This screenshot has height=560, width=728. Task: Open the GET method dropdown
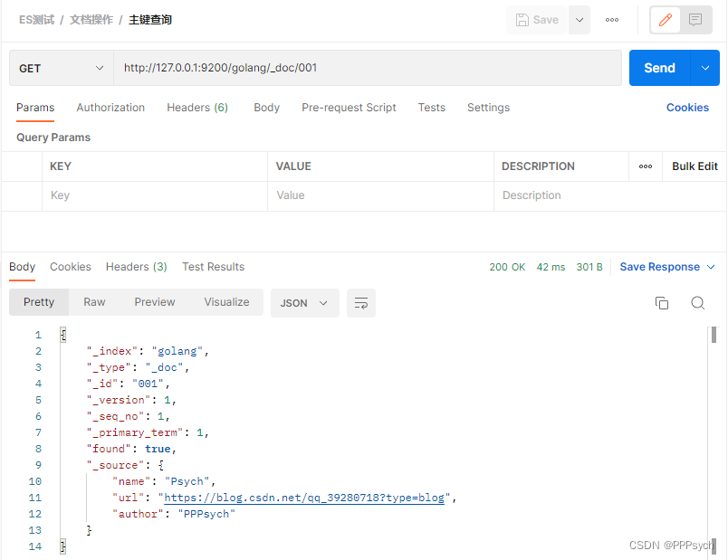62,68
